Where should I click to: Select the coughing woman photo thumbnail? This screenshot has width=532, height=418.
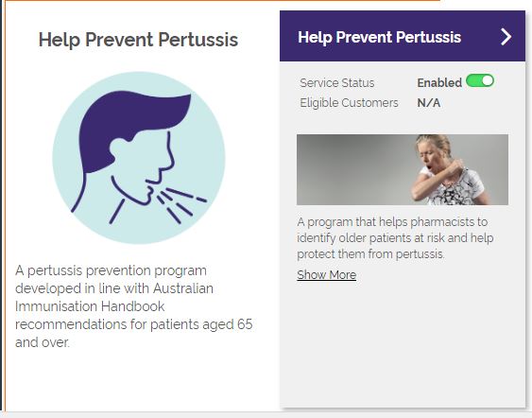click(403, 169)
